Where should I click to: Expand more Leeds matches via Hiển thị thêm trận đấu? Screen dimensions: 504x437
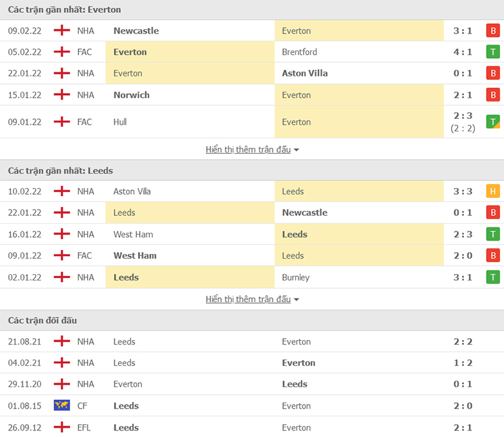248,299
